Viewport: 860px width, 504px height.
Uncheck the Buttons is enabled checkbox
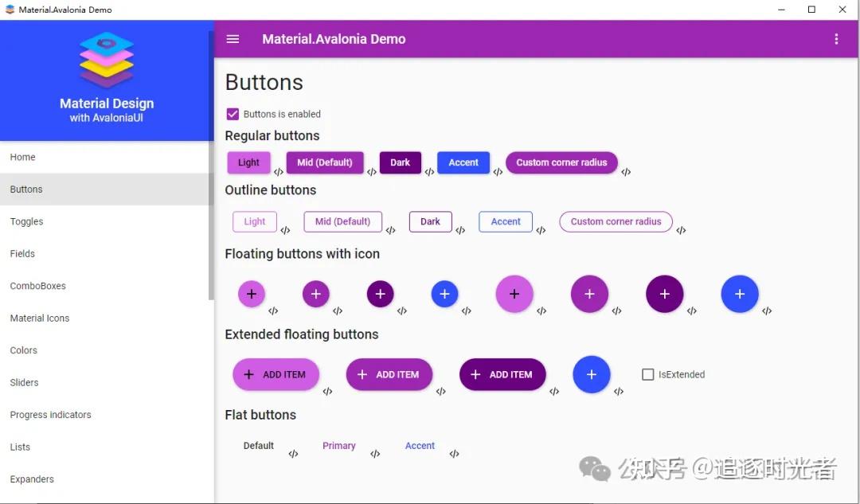point(232,114)
